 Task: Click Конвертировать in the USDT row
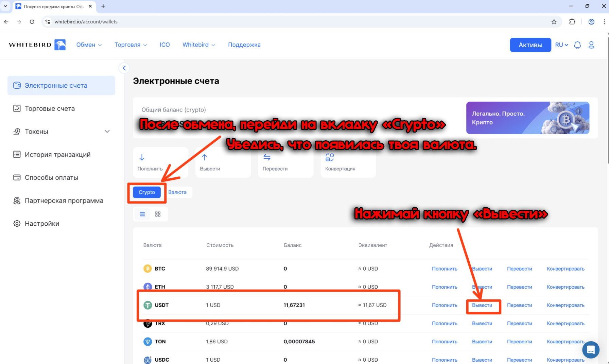pos(565,305)
